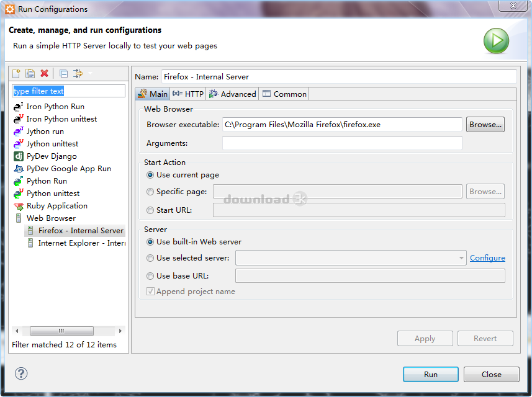Screen dimensions: 532x397
Task: Select the Specific page radio button
Action: coord(150,192)
